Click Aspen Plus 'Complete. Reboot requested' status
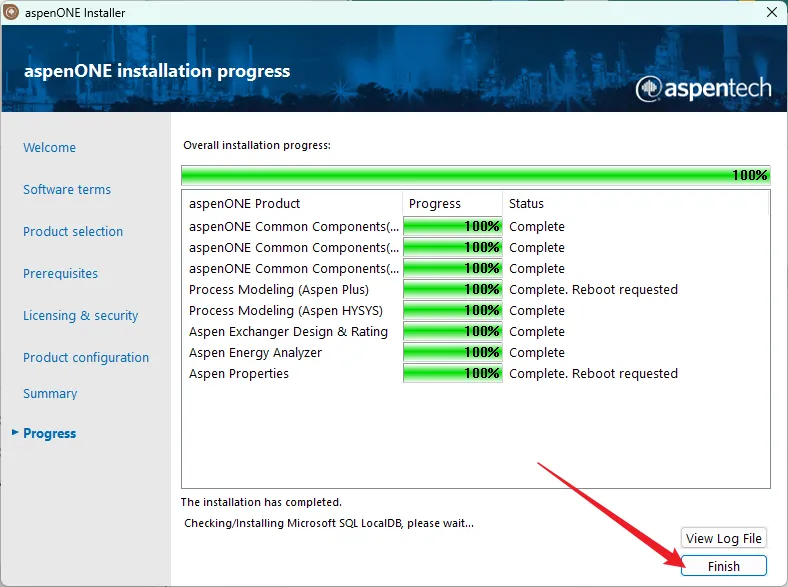The height and width of the screenshot is (587, 788). [x=594, y=289]
